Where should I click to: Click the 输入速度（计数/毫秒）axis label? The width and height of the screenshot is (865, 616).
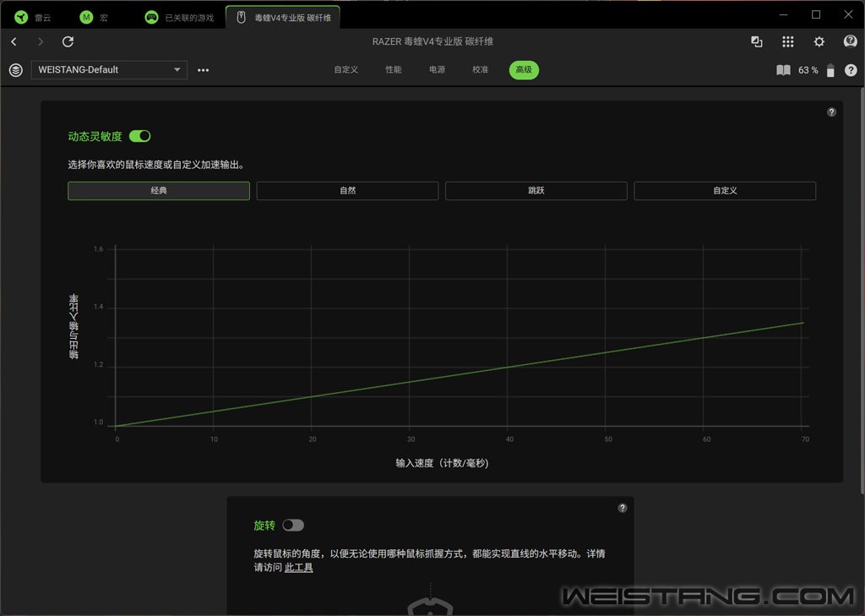(x=442, y=463)
